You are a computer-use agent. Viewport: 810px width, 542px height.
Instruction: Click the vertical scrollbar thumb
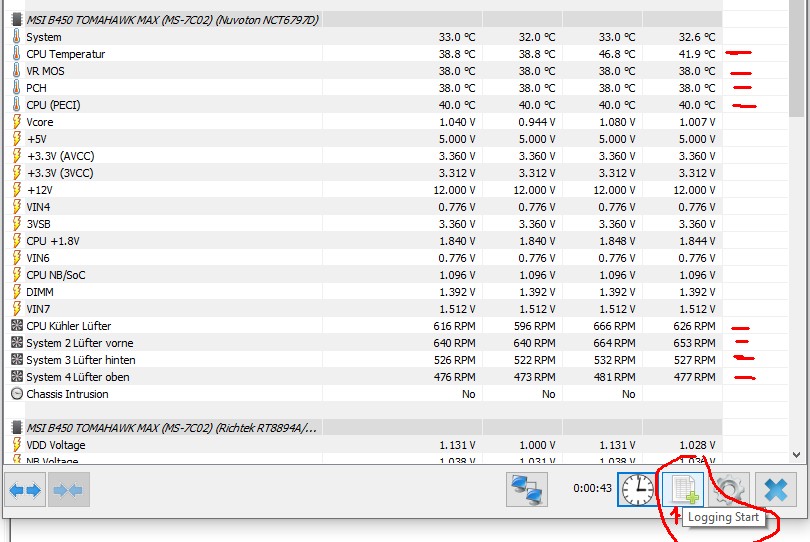coord(796,58)
